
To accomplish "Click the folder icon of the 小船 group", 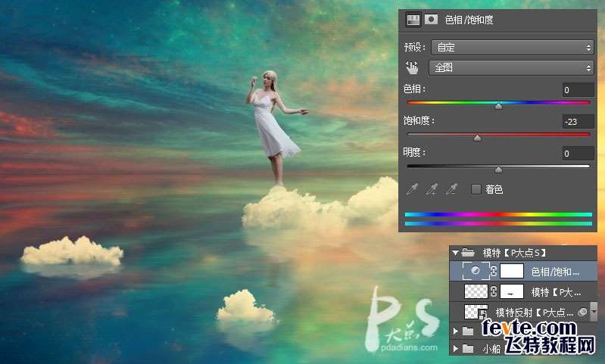I will pyautogui.click(x=468, y=349).
